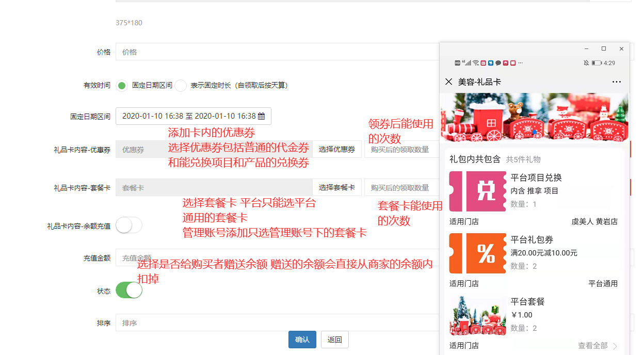The image size is (644, 355).
Task: Click the blue 确认 button
Action: [302, 340]
